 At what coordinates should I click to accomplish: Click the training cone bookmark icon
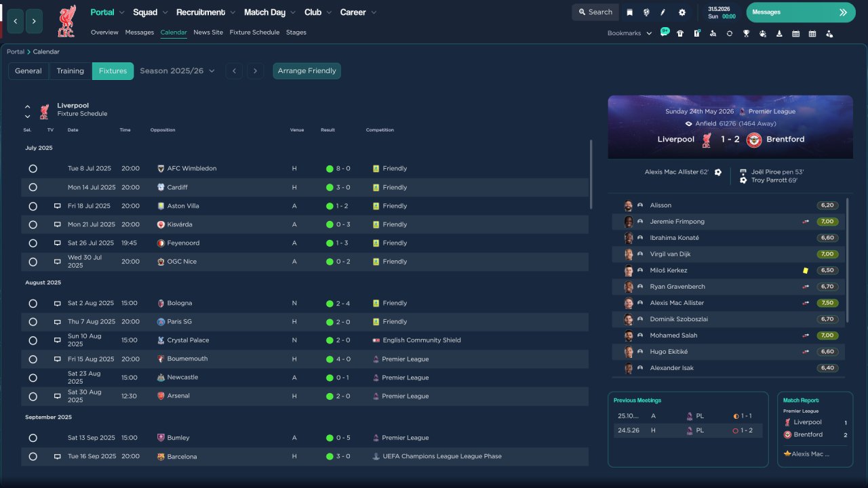779,33
